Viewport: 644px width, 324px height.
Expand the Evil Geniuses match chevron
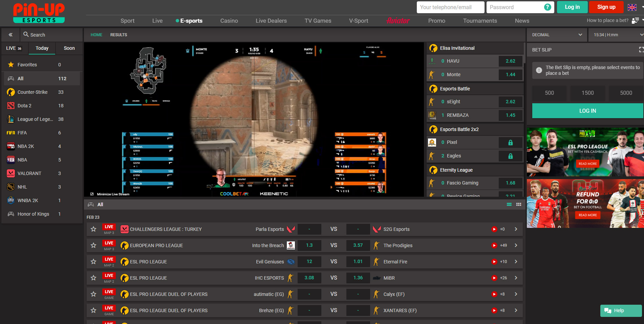516,262
